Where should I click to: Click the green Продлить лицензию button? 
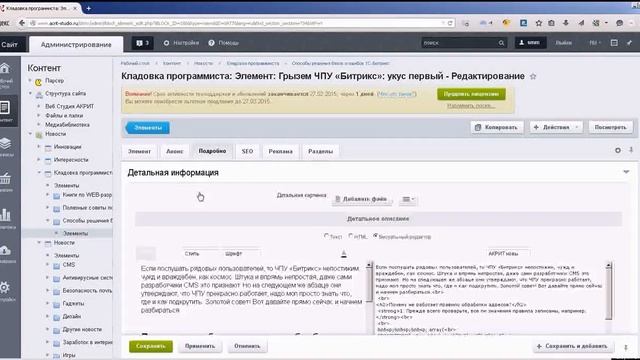pos(471,94)
